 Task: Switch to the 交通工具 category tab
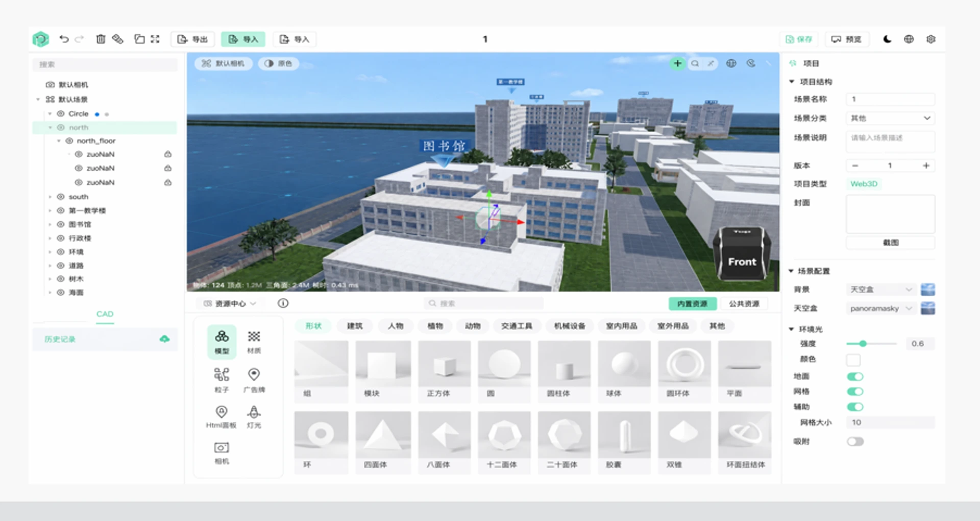[517, 326]
